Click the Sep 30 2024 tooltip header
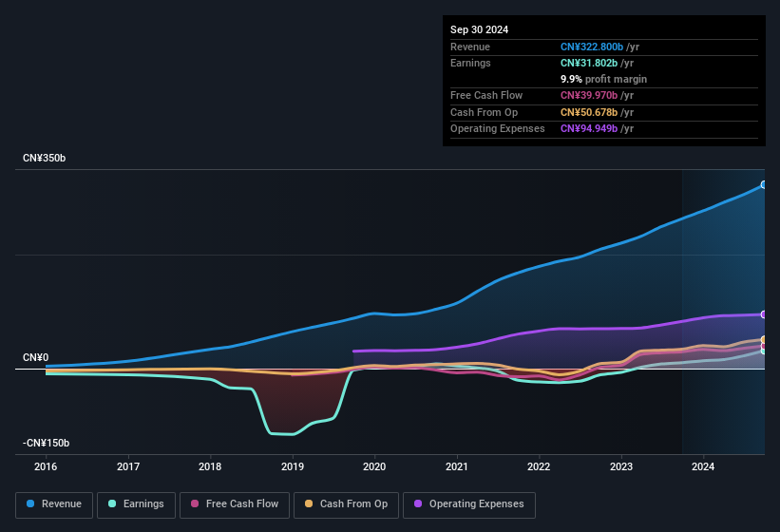Screen dimensions: 780x532 tap(479, 29)
